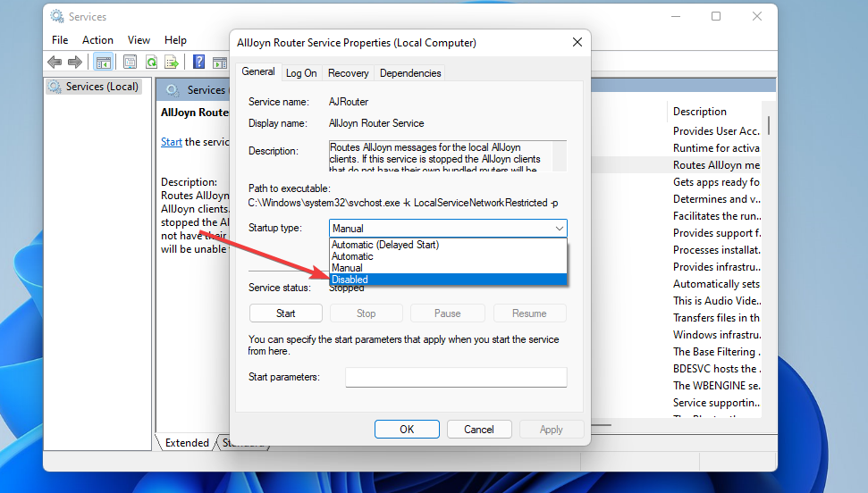Click the Export List toolbar icon
This screenshot has width=868, height=493.
[x=172, y=62]
